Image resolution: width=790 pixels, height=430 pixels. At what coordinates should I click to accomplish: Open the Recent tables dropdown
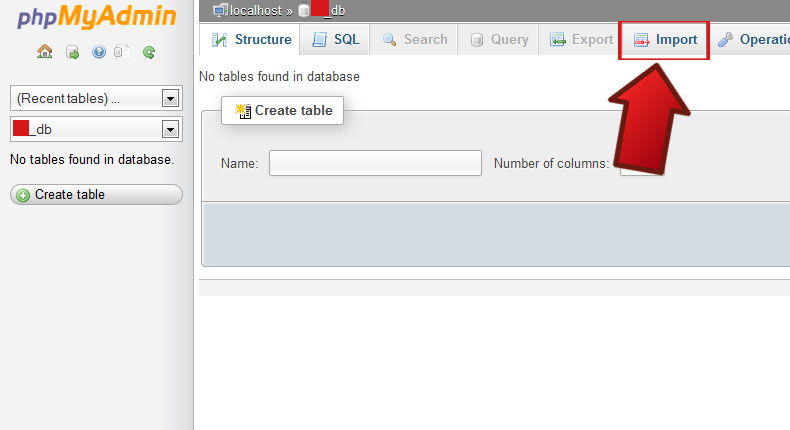click(95, 98)
